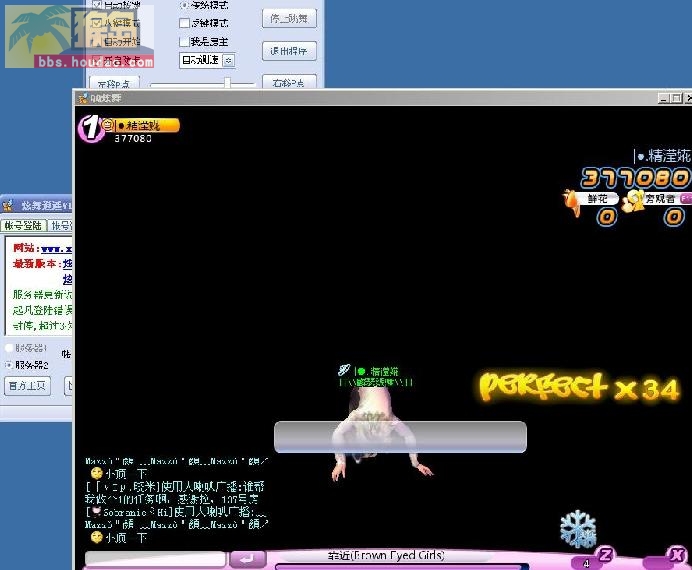Click the Sobranie broadcast chat line

pos(176,512)
